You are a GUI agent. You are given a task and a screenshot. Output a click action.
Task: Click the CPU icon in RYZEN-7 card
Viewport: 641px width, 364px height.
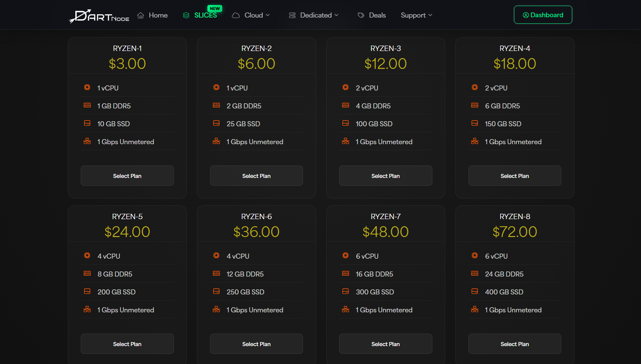[345, 256]
